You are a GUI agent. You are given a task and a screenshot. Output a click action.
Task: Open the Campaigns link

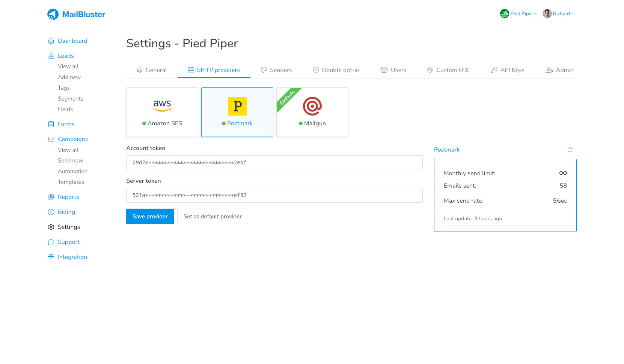click(73, 139)
